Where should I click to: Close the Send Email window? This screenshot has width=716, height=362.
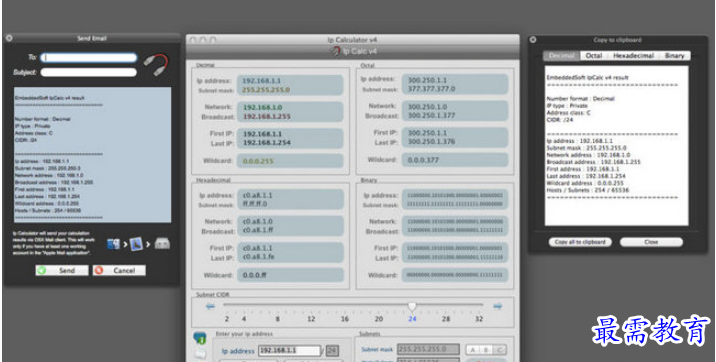9,38
